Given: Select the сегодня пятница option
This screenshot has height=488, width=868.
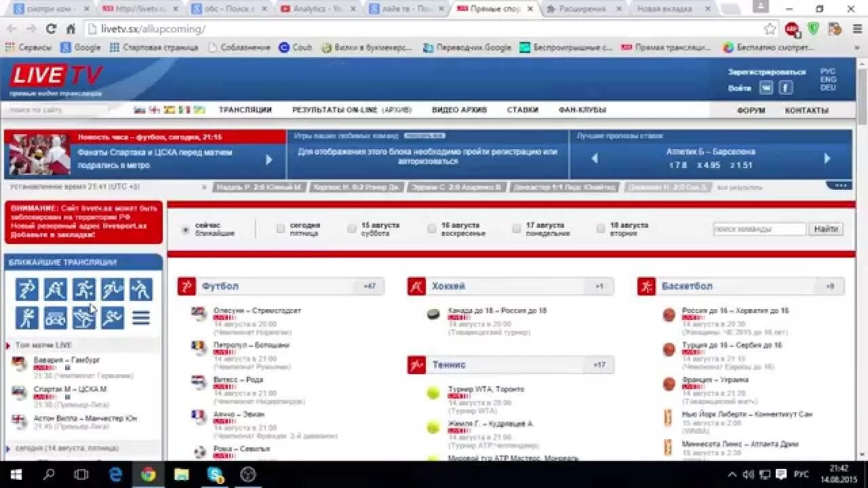Looking at the screenshot, I should (x=280, y=229).
